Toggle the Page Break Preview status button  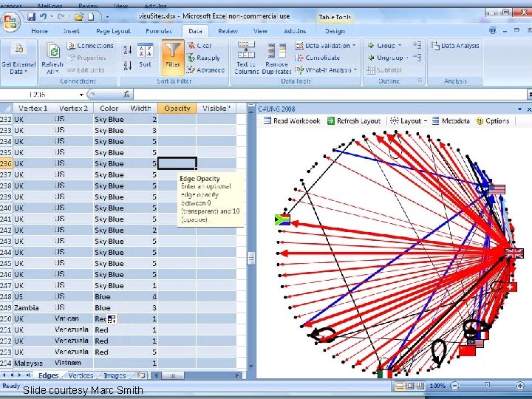pyautogui.click(x=420, y=386)
